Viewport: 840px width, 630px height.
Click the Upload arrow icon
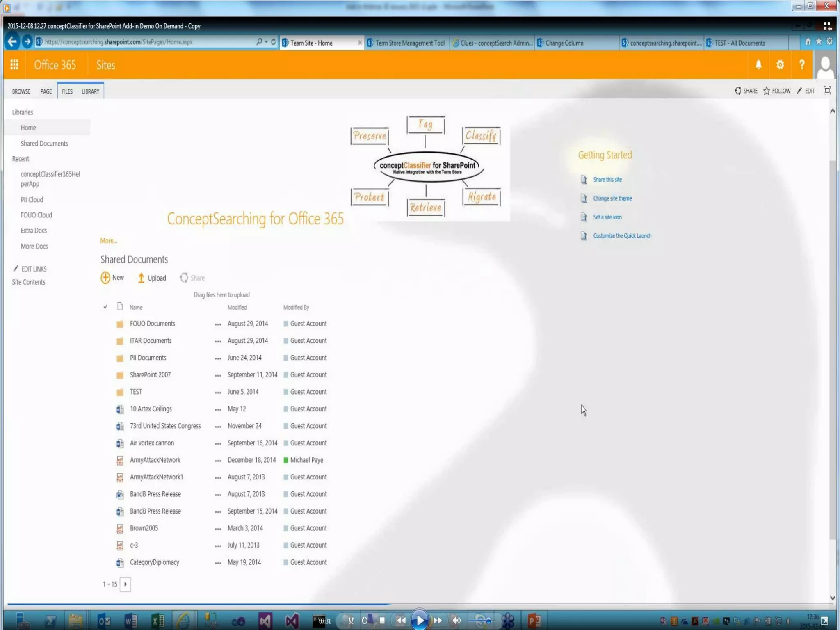pos(141,278)
